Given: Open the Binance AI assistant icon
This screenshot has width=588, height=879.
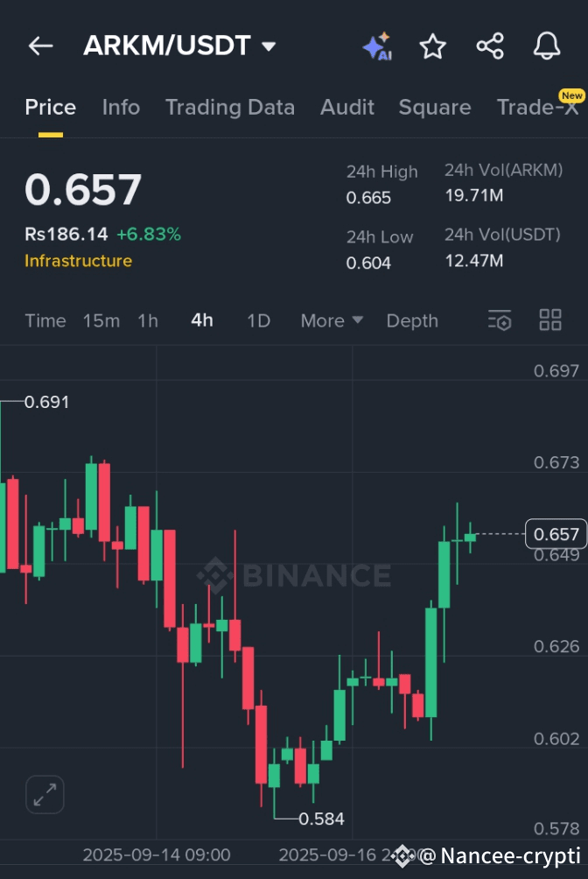Looking at the screenshot, I should (x=378, y=46).
